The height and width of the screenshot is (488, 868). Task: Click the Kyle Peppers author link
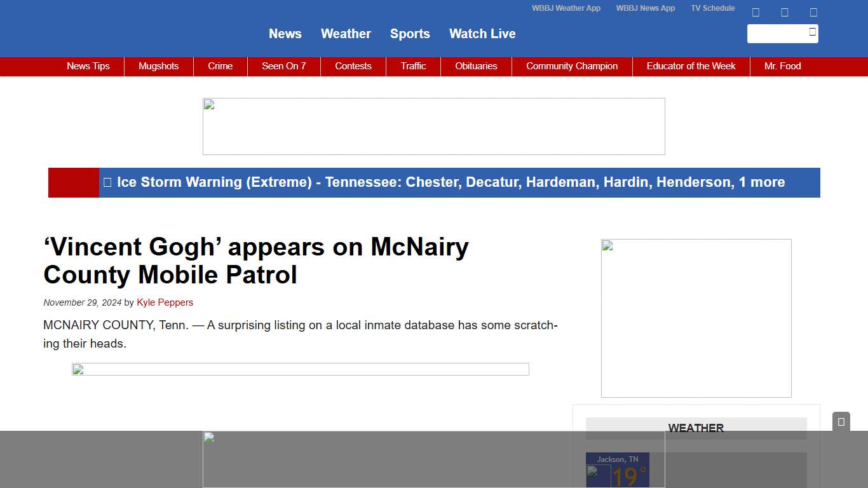pos(165,302)
